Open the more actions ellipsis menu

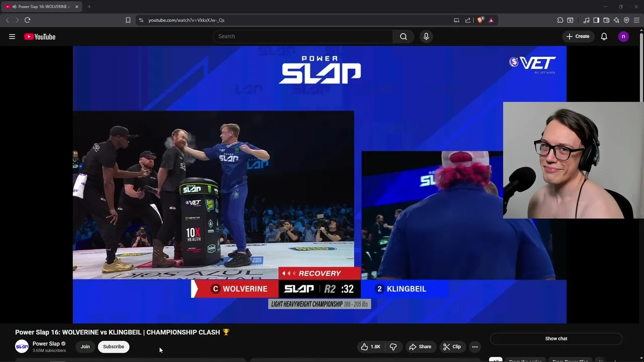click(x=475, y=347)
